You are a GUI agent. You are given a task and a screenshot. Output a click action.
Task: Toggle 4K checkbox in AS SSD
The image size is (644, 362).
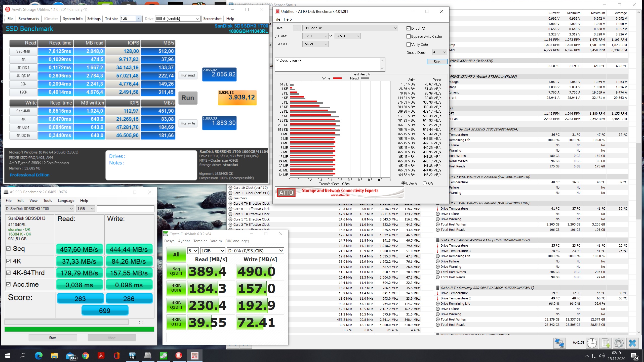coord(9,261)
